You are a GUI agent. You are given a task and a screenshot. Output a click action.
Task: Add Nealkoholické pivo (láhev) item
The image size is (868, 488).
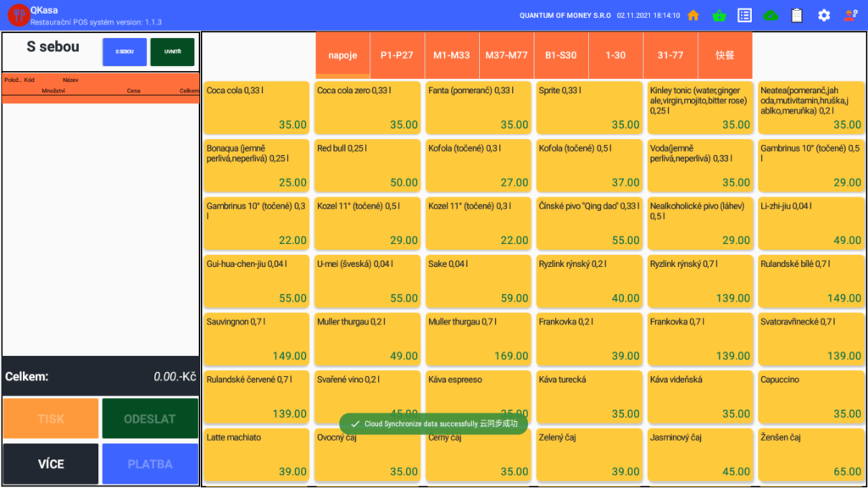pos(700,224)
